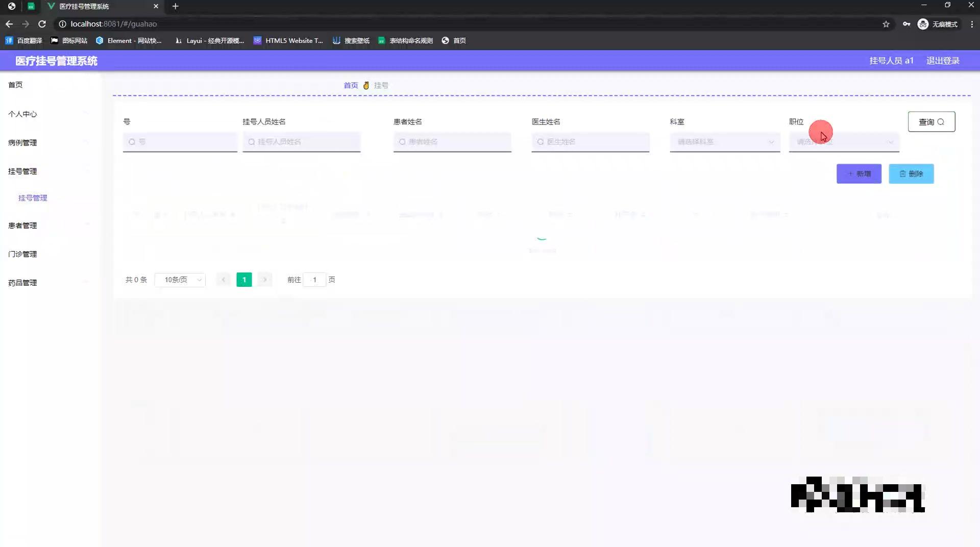980x547 pixels.
Task: Click 挂号 breadcrumb item
Action: click(381, 85)
